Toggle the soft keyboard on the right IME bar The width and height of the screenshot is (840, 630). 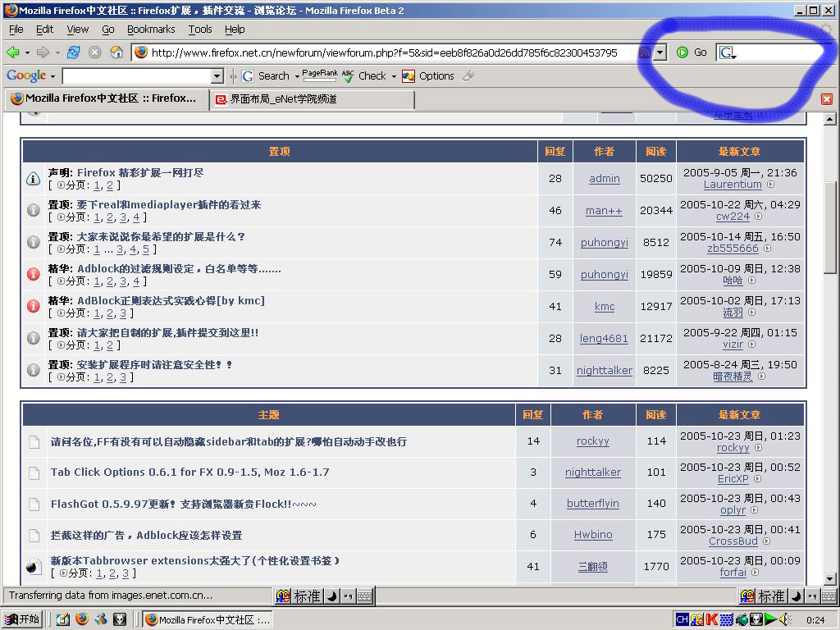[x=829, y=596]
